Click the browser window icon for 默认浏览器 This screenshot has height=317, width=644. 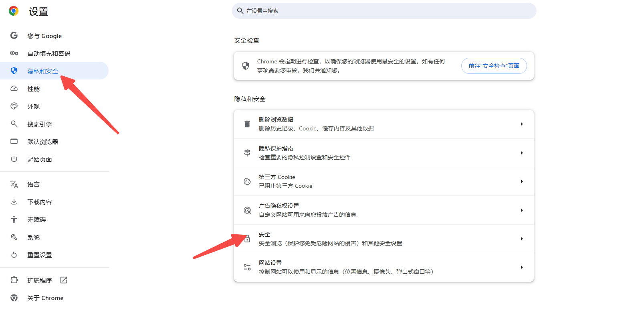pos(14,141)
